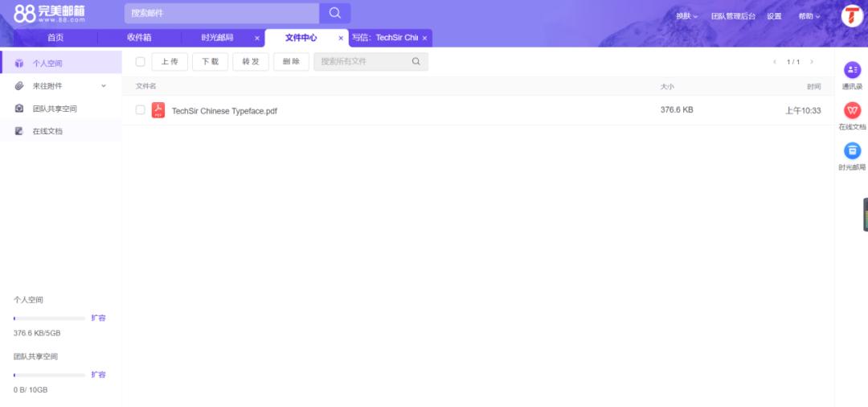The width and height of the screenshot is (868, 407).
Task: Select the 文件中心 tab
Action: [x=301, y=38]
